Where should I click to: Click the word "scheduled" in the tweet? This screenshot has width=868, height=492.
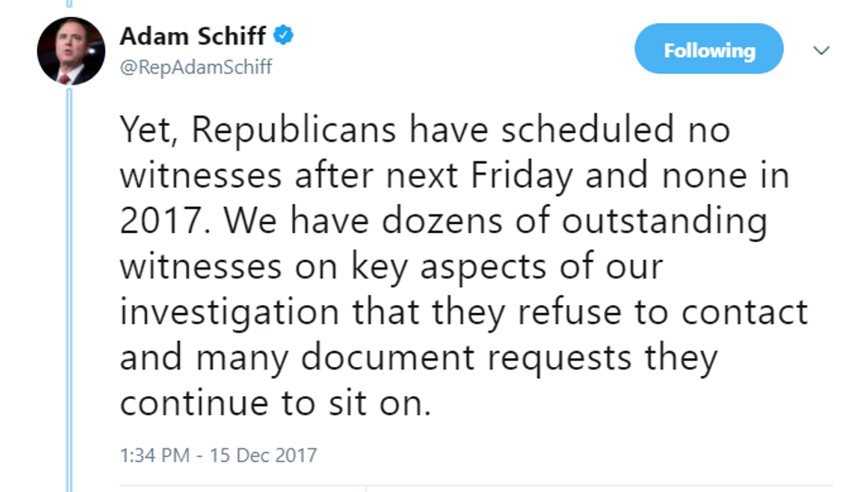coord(587,129)
